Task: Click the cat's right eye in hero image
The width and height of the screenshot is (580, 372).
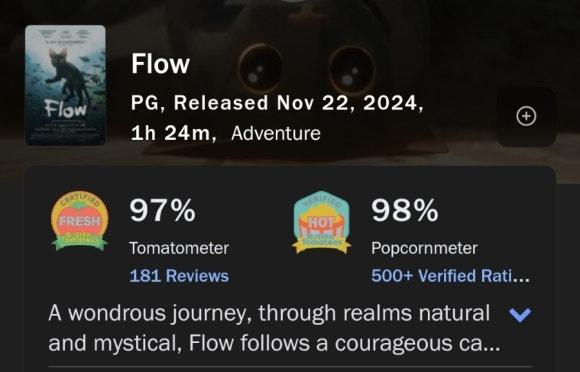Action: coord(352,71)
